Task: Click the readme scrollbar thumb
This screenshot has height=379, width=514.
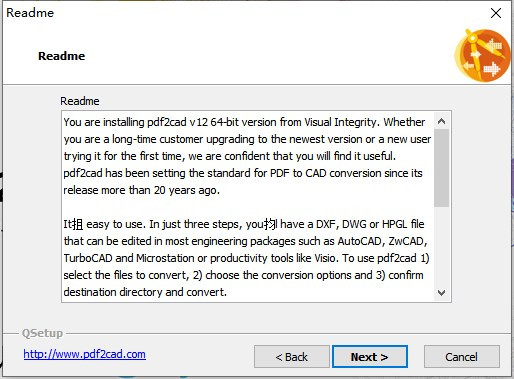Action: click(x=441, y=168)
